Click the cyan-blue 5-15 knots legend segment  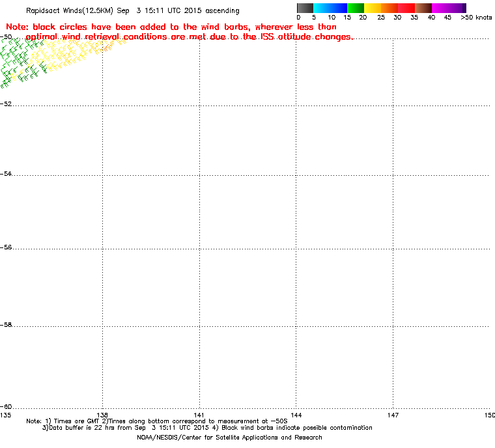pyautogui.click(x=330, y=8)
